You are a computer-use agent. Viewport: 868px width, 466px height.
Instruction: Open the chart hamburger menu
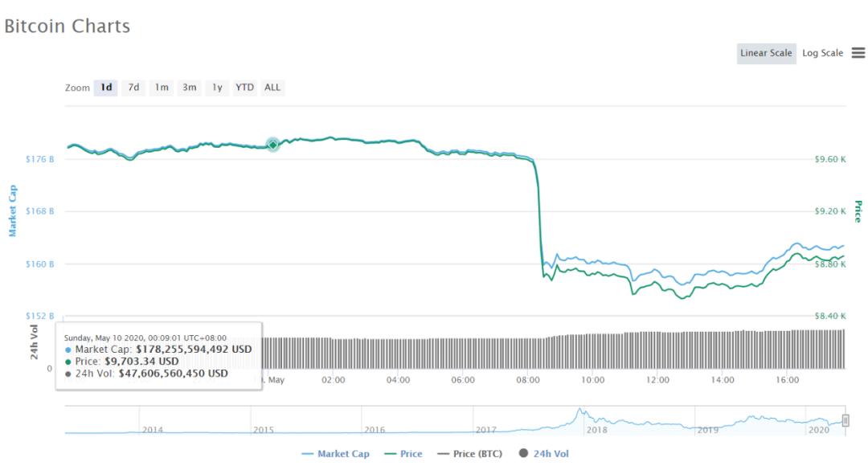(x=858, y=53)
